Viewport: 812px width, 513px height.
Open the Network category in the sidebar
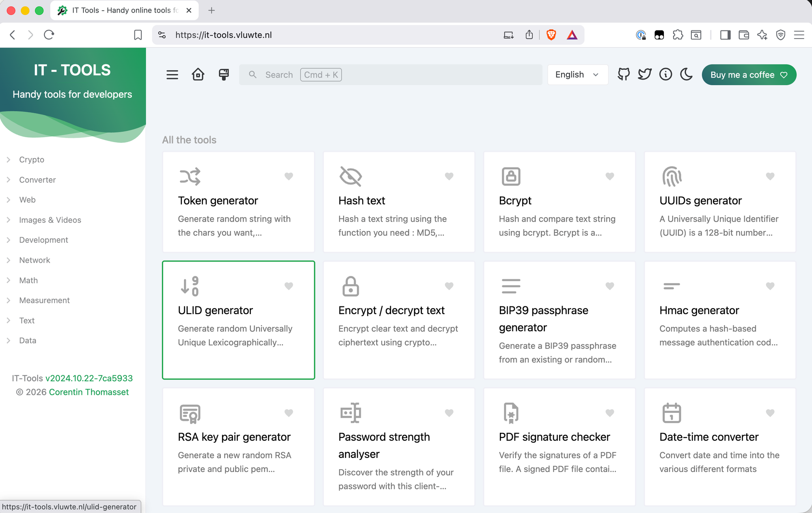(x=35, y=260)
